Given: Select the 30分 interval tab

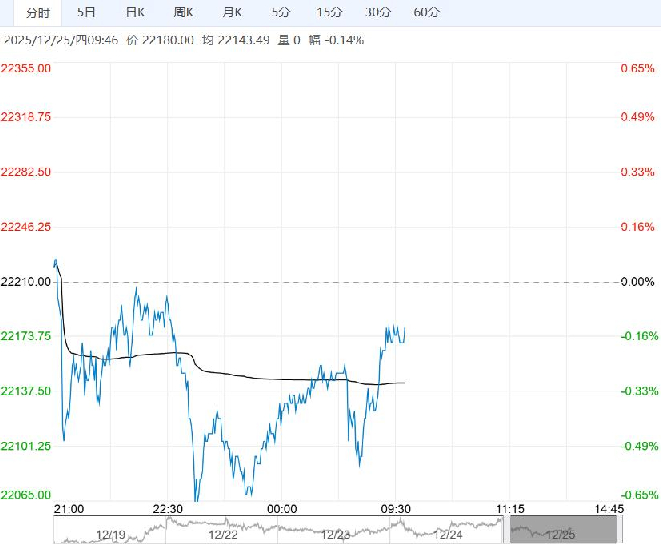Looking at the screenshot, I should (x=378, y=13).
